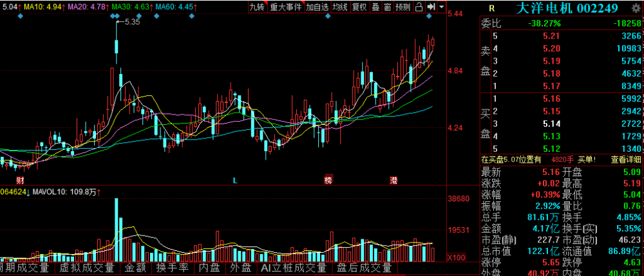
Task: Click the yellow R icon beside stock name
Action: pos(492,8)
